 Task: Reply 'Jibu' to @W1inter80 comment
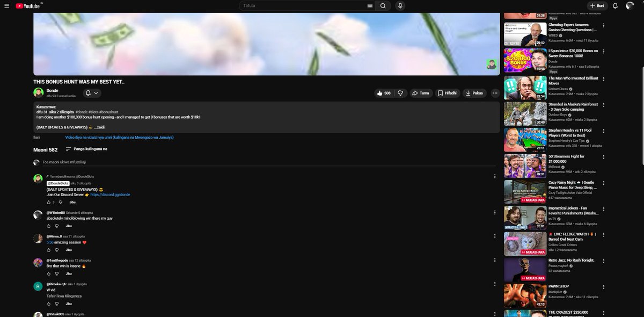click(69, 226)
